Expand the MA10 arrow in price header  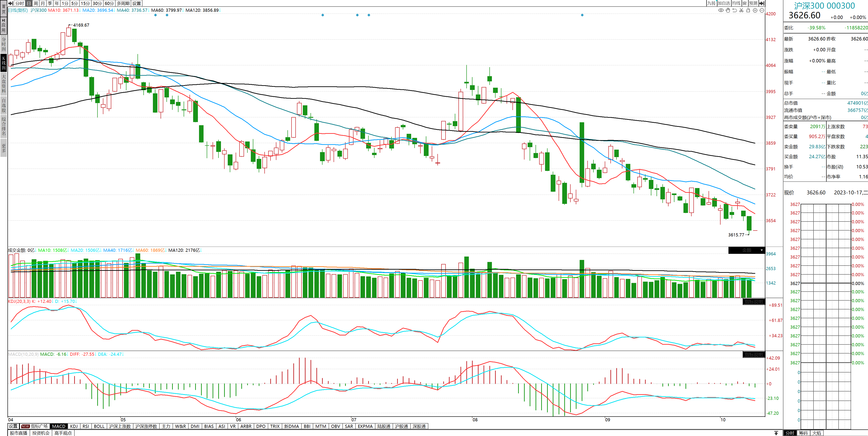coord(80,10)
